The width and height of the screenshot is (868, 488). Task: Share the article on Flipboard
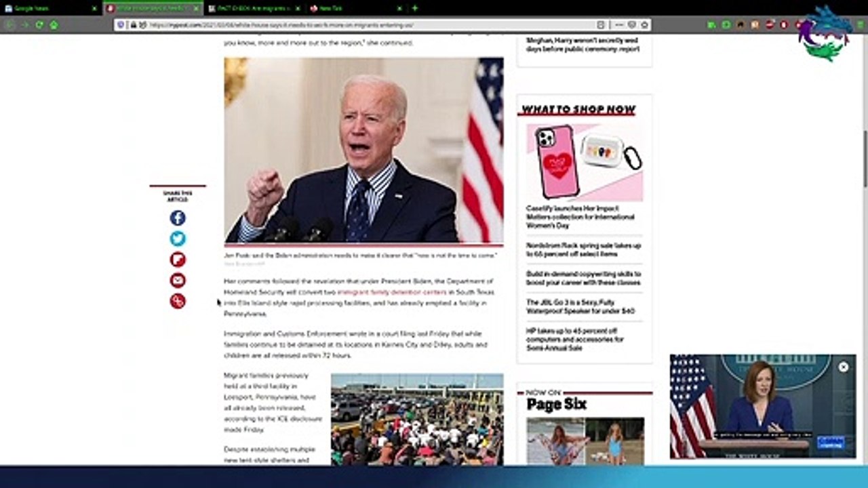178,260
